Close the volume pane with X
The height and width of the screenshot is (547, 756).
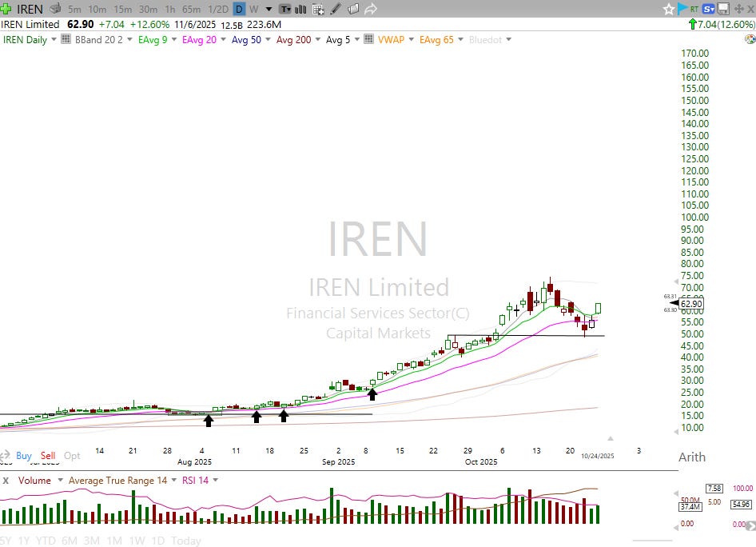pyautogui.click(x=6, y=481)
